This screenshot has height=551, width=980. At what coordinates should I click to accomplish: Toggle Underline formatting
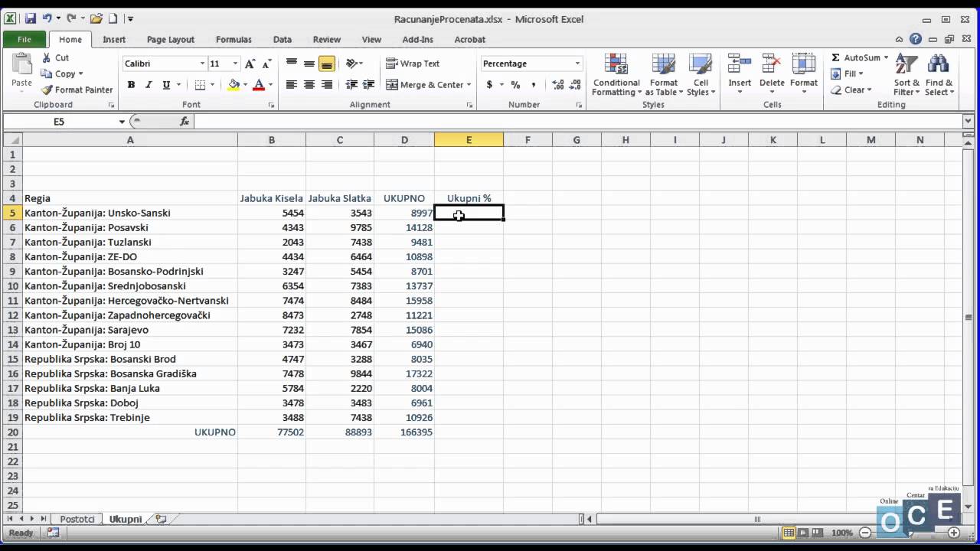(166, 85)
